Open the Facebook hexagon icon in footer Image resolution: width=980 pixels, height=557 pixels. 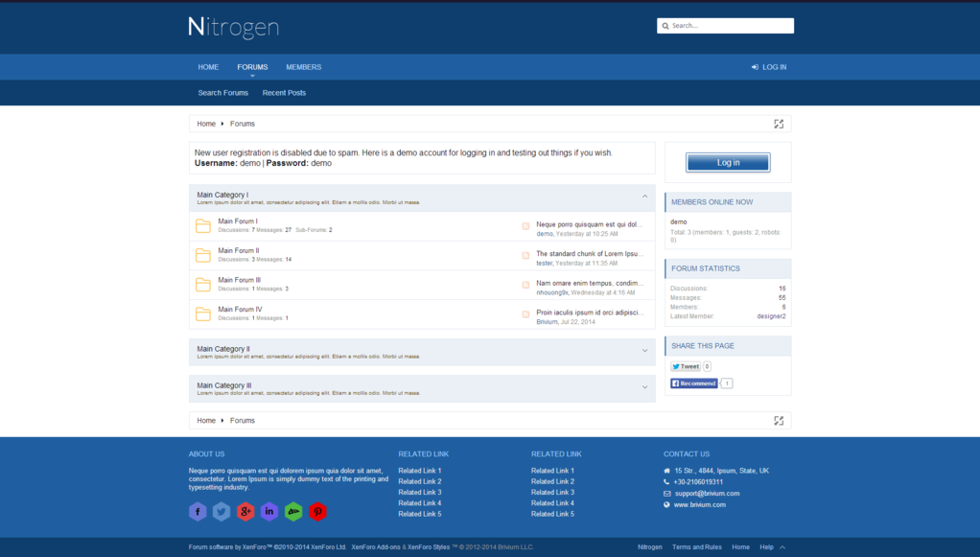click(x=198, y=512)
